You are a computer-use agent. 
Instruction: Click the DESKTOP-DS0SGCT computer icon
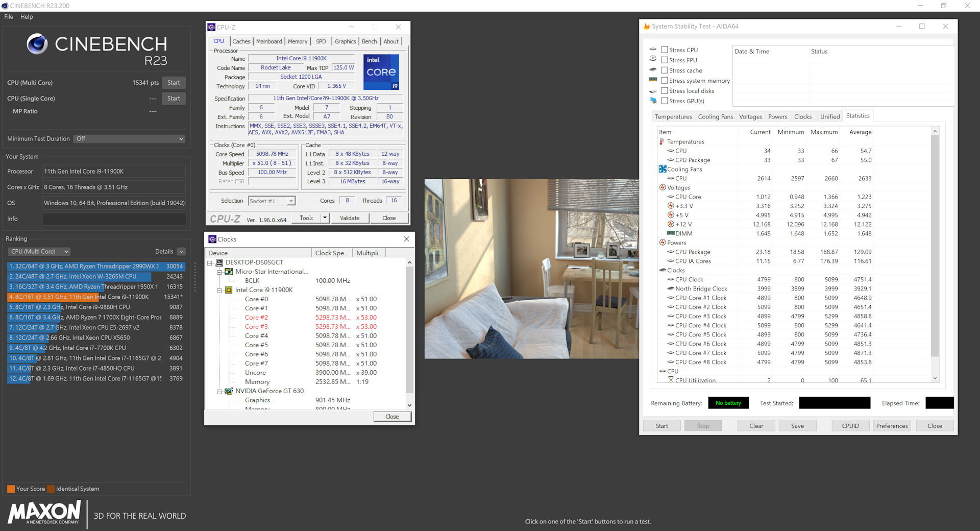[219, 262]
